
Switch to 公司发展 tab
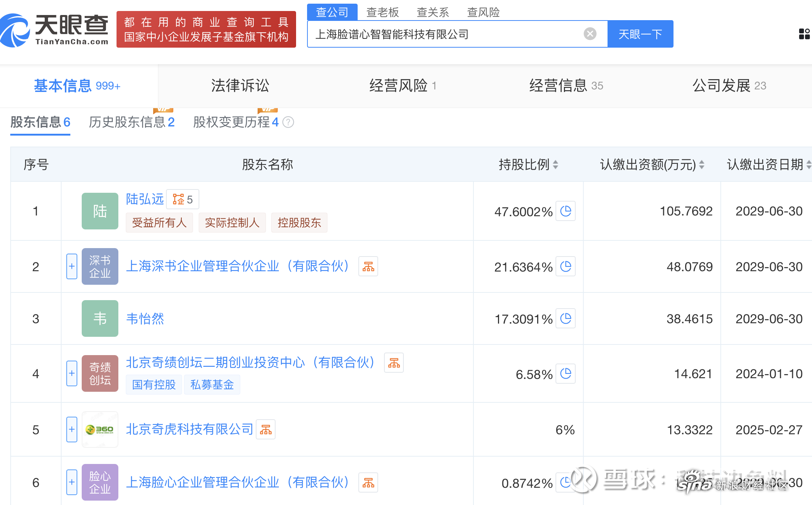coord(729,86)
